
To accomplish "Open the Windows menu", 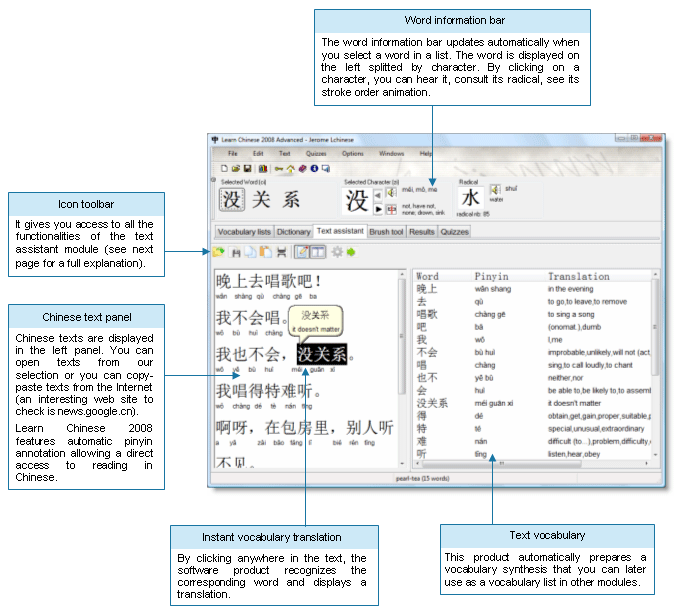I will click(391, 153).
